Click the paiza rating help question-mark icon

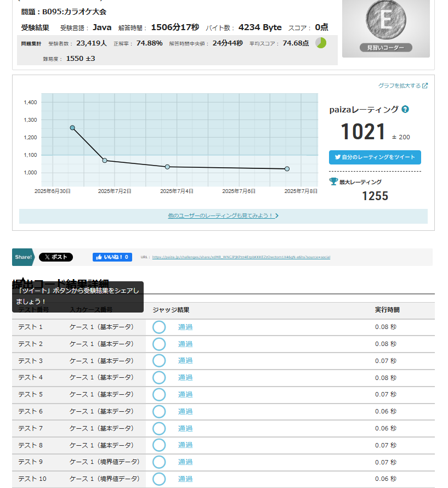click(405, 110)
